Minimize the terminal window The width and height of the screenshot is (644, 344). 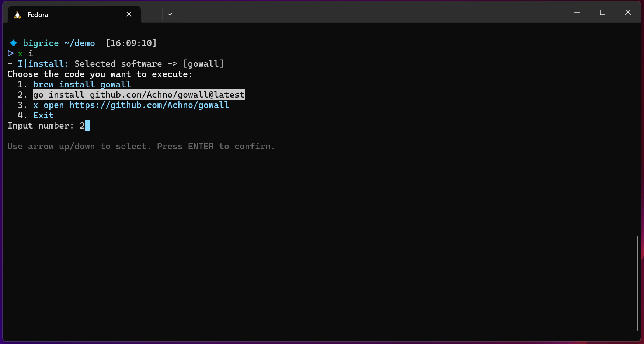[x=577, y=13]
